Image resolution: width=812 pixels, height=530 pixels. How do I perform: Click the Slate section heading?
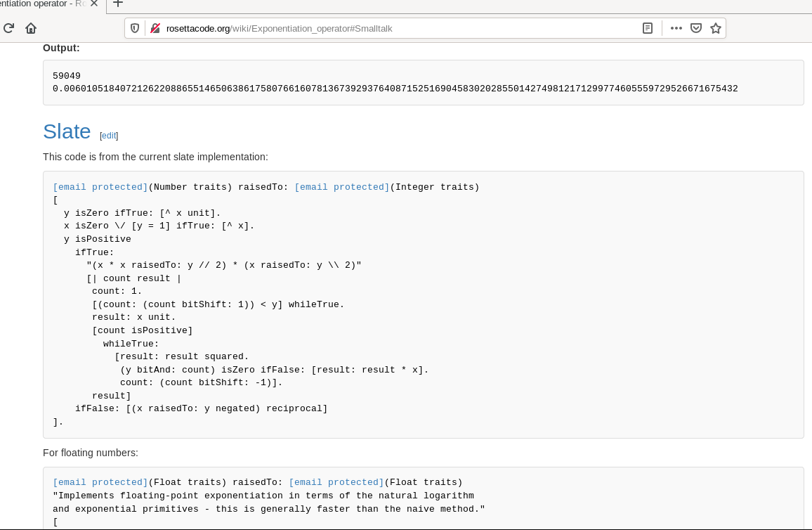[x=67, y=131]
